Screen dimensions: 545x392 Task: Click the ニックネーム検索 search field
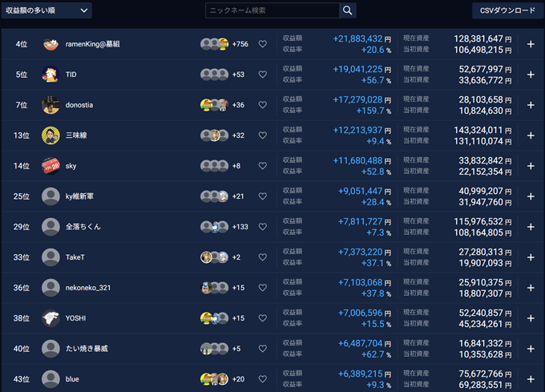coord(272,10)
